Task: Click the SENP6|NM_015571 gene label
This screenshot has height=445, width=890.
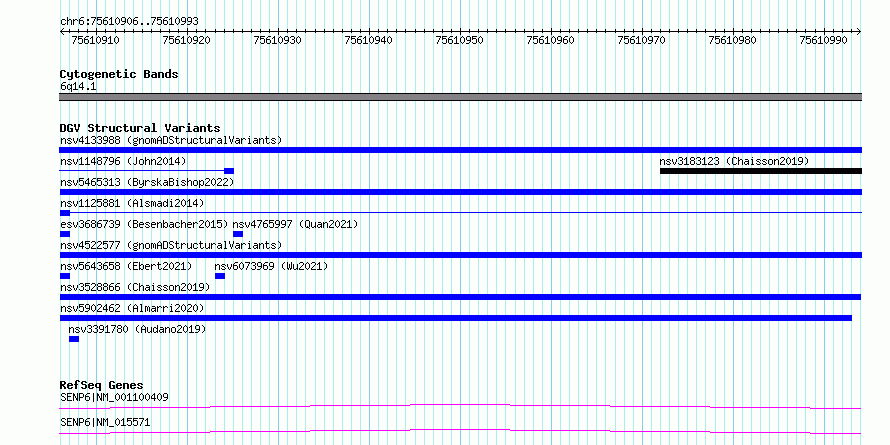Action: [106, 422]
